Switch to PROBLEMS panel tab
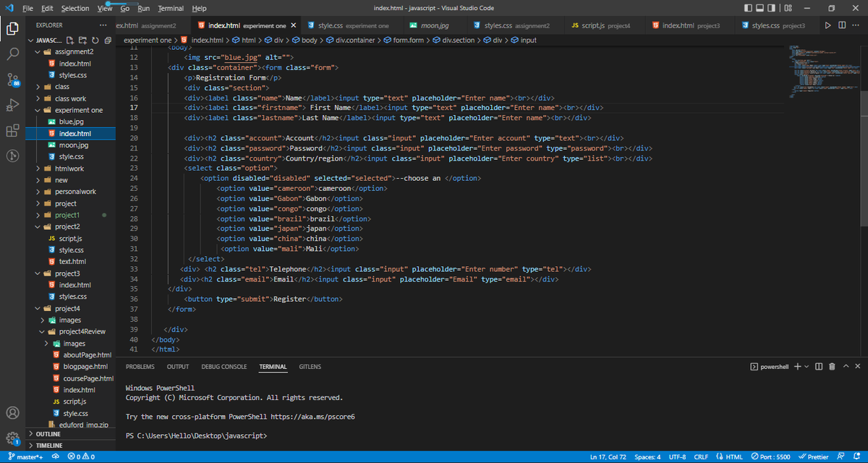This screenshot has width=868, height=463. click(x=140, y=367)
